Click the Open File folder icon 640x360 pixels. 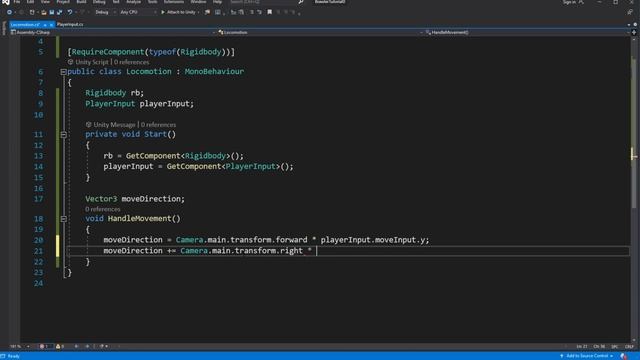44,12
